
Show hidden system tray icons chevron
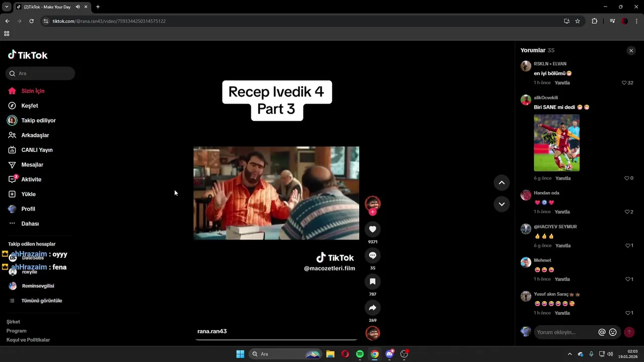[570, 354]
